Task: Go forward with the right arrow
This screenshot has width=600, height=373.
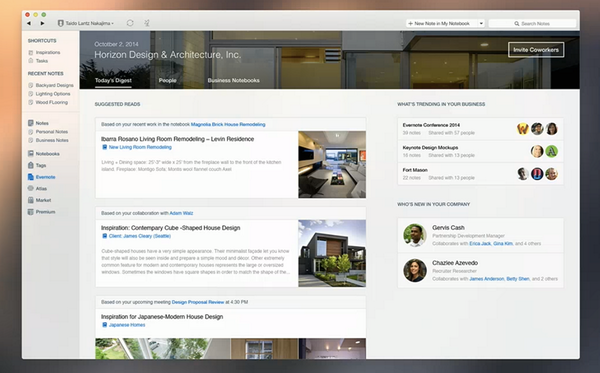Action: point(42,23)
